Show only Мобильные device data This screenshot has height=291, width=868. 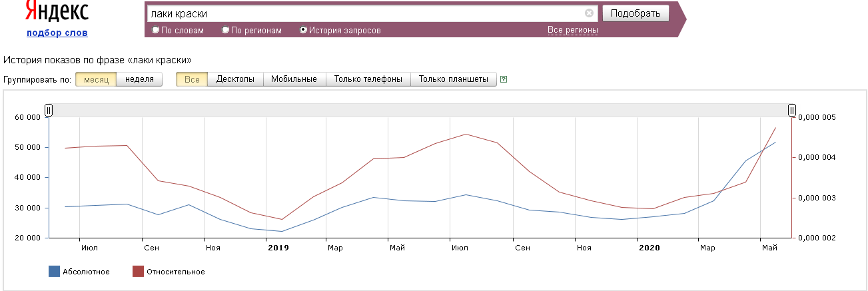[x=294, y=79]
